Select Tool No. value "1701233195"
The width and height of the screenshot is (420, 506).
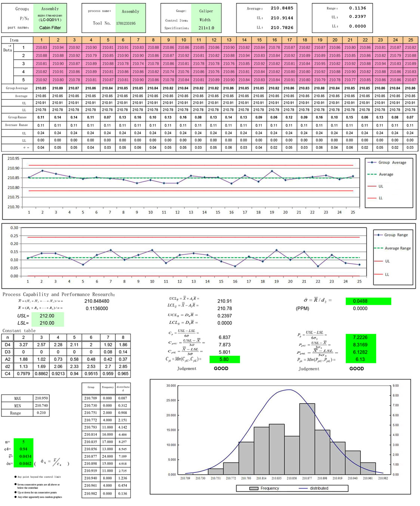(126, 23)
